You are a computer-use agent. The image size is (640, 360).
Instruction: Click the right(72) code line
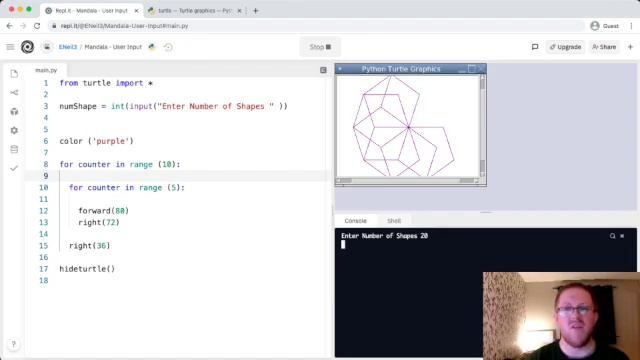(99, 222)
